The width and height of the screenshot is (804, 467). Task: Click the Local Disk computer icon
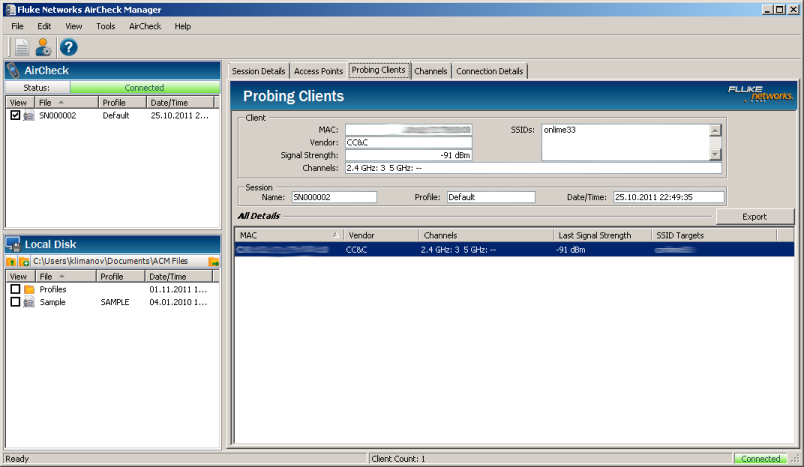[13, 244]
